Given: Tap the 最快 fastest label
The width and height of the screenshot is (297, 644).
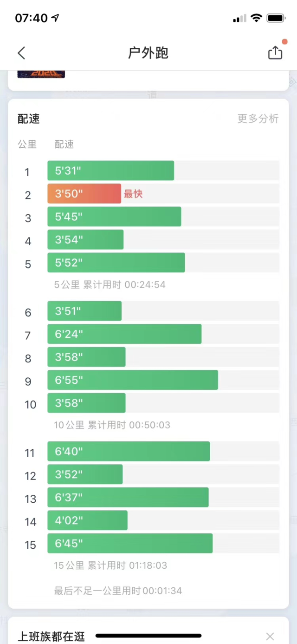Looking at the screenshot, I should 133,194.
